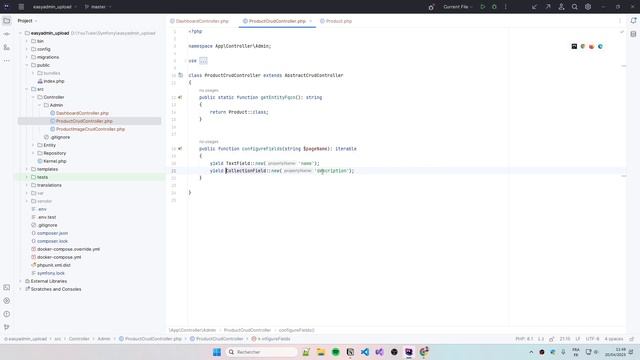The height and width of the screenshot is (360, 640).
Task: Click the Update Project arrow icon
Action: point(534,7)
